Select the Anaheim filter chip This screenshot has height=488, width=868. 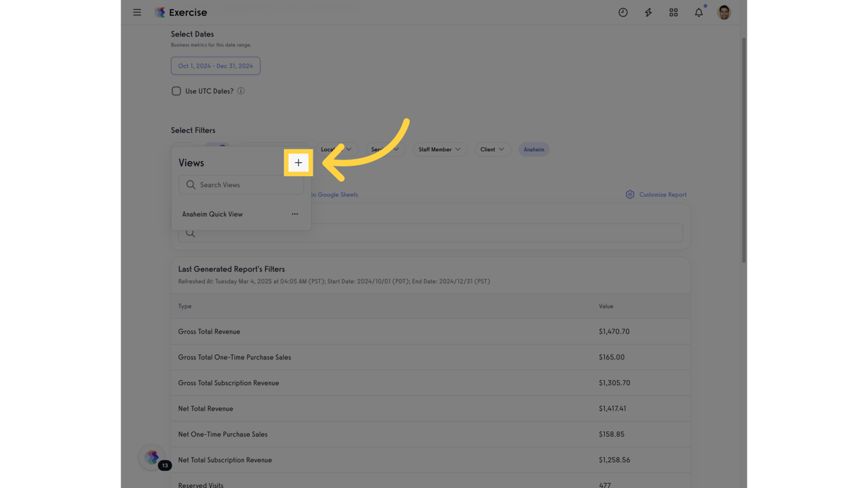(x=533, y=149)
